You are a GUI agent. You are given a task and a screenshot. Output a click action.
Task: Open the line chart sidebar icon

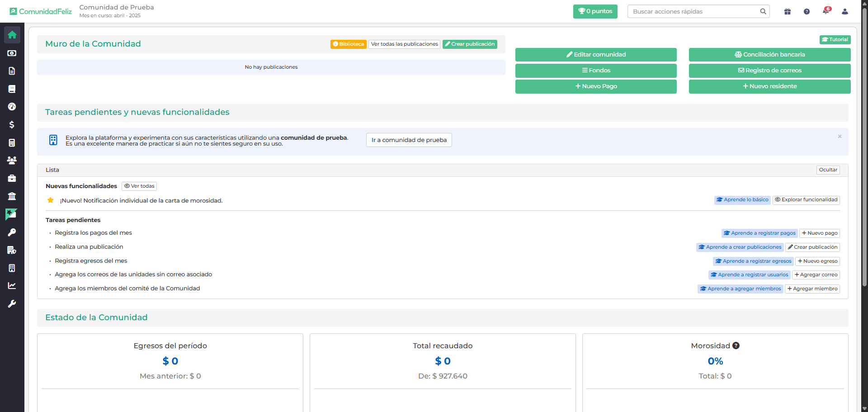[12, 286]
